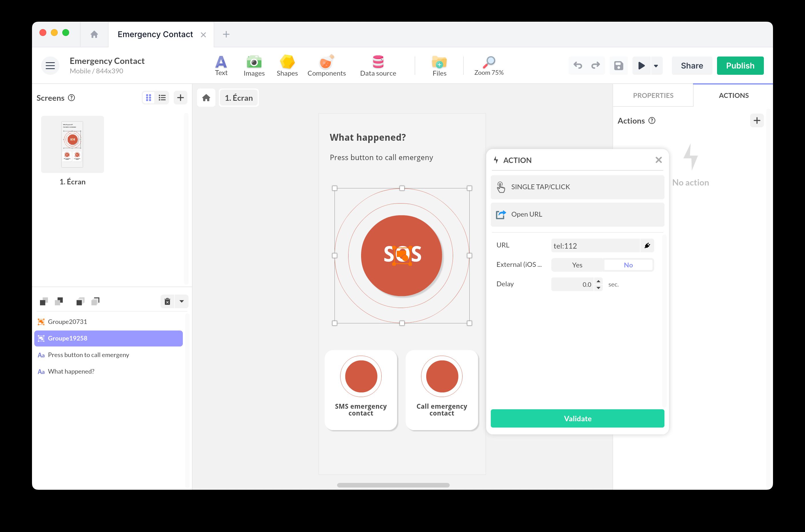Open the SINGLE TAP/CLICK trigger selector
This screenshot has width=805, height=532.
coord(577,187)
